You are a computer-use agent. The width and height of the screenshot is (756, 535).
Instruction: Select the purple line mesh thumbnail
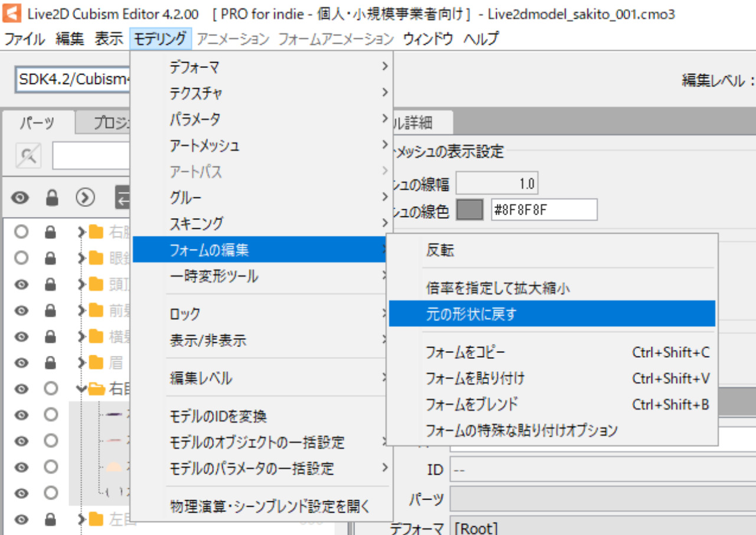pyautogui.click(x=115, y=414)
